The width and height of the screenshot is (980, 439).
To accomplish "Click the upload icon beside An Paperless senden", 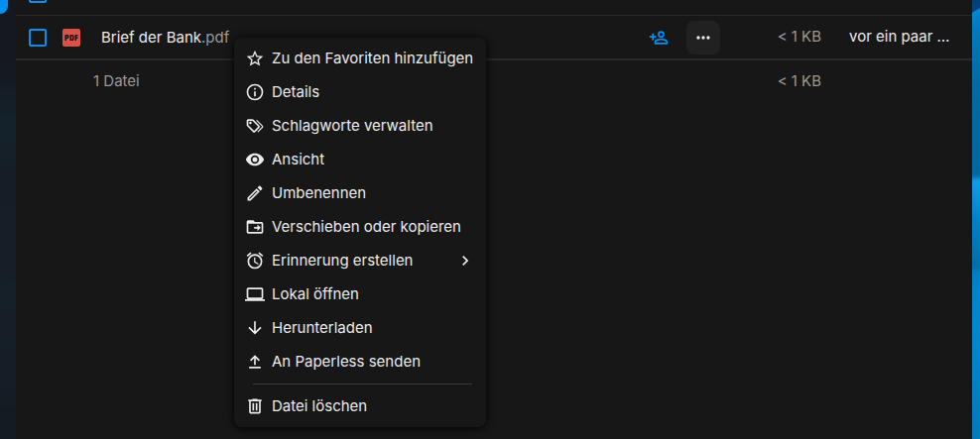I will [254, 362].
